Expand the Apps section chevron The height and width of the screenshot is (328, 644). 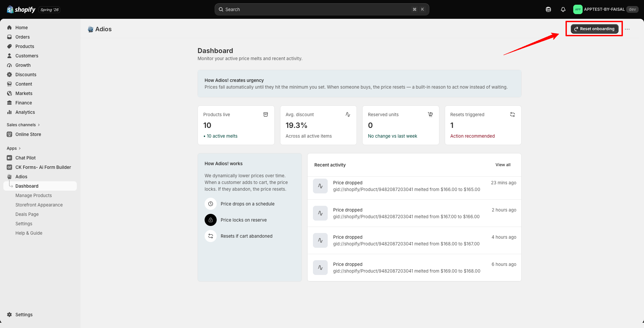[20, 148]
